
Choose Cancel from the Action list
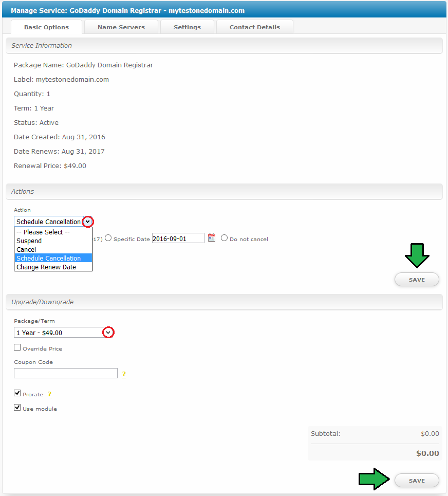53,250
